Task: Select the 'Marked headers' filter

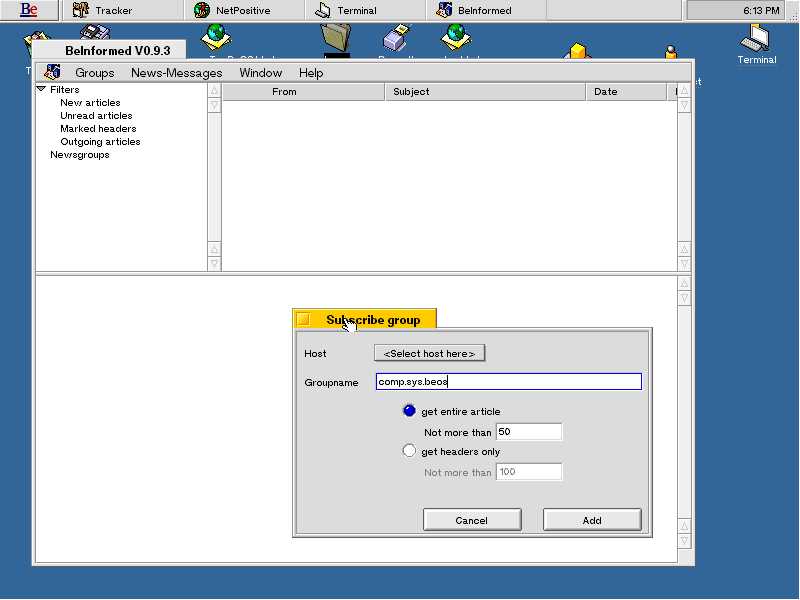Action: click(98, 129)
